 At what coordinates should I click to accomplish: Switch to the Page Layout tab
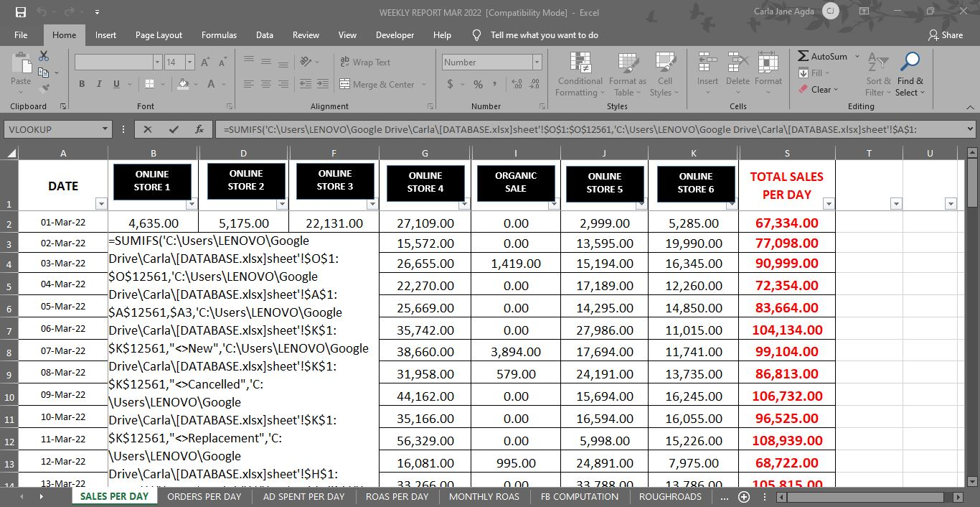pos(159,34)
